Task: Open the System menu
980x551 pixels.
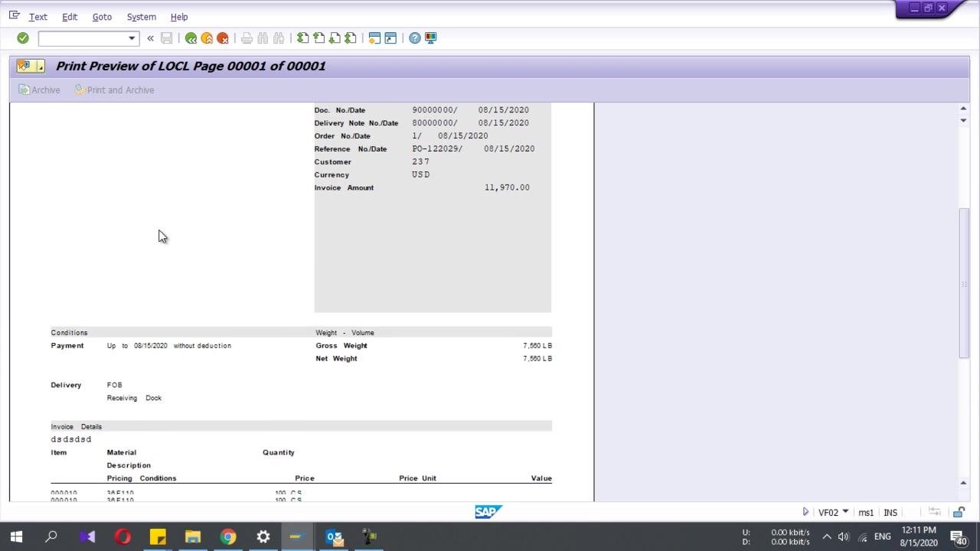Action: tap(142, 17)
